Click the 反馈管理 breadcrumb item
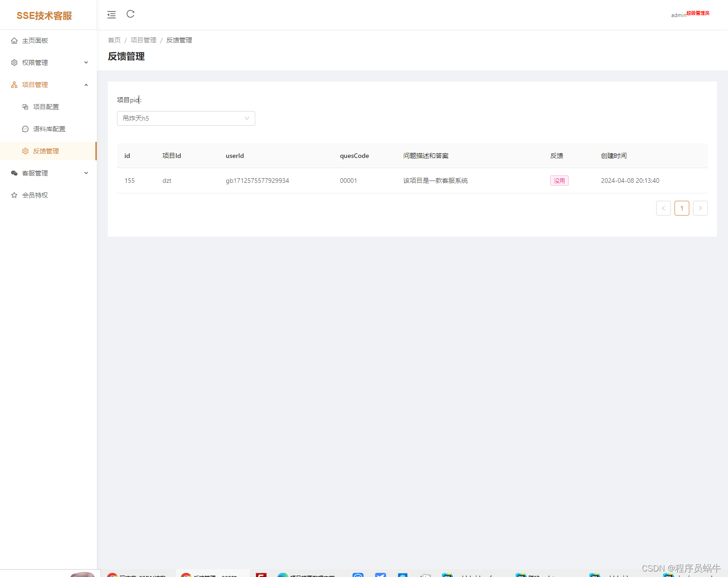728x577 pixels. coord(179,40)
